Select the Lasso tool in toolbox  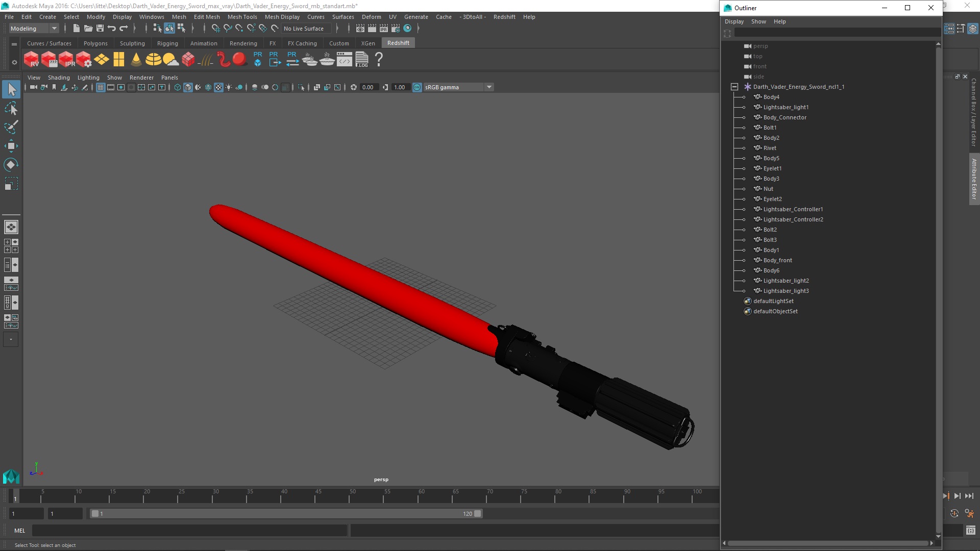(x=11, y=109)
